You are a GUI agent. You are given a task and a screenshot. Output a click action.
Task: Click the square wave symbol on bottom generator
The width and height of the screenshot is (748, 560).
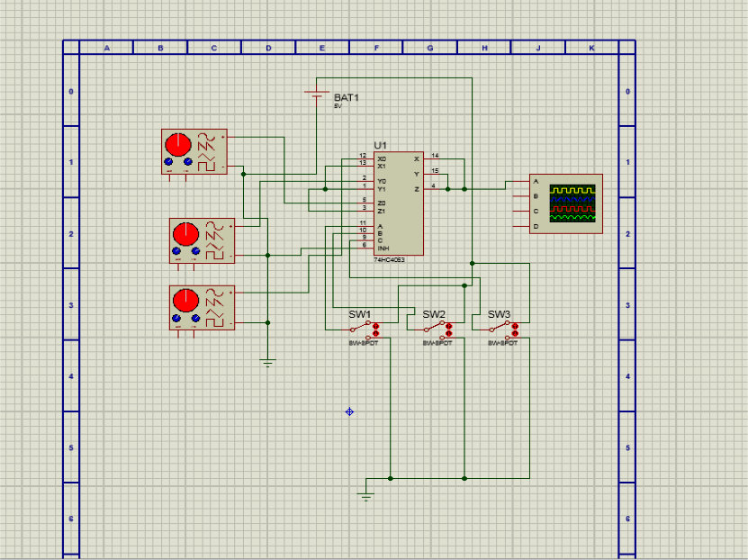pos(214,322)
